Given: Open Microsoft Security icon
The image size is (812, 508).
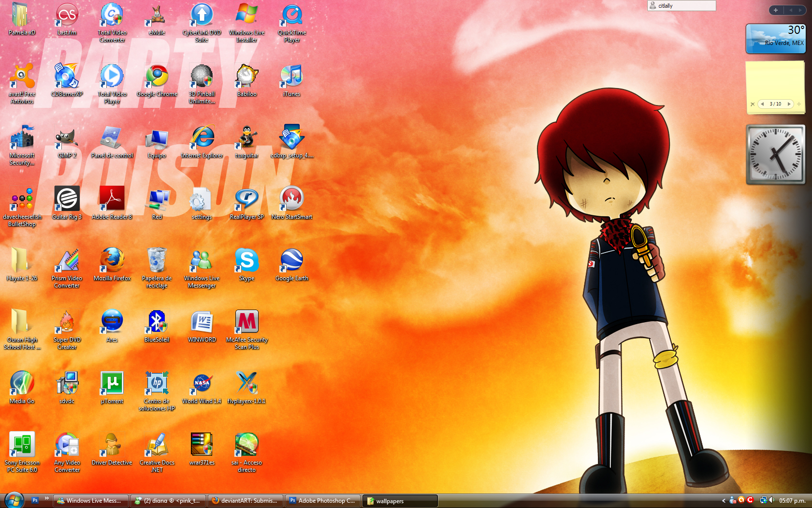Looking at the screenshot, I should (22, 145).
